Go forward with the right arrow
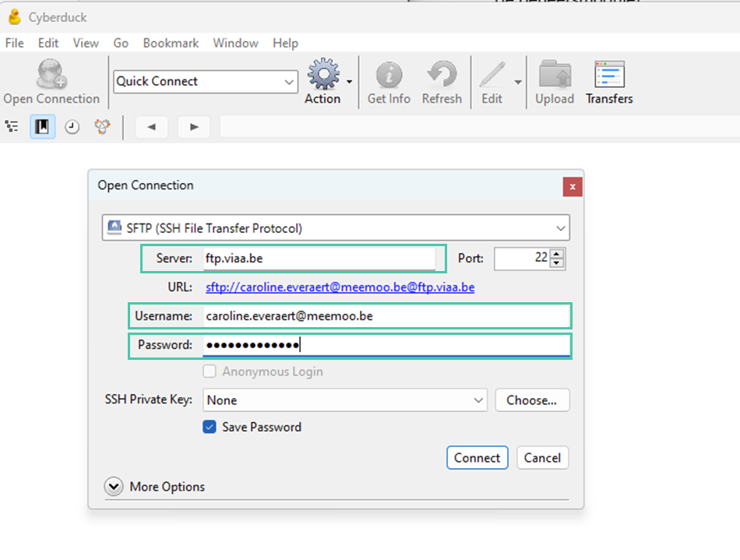Screen dimensions: 740x560 pyautogui.click(x=194, y=127)
